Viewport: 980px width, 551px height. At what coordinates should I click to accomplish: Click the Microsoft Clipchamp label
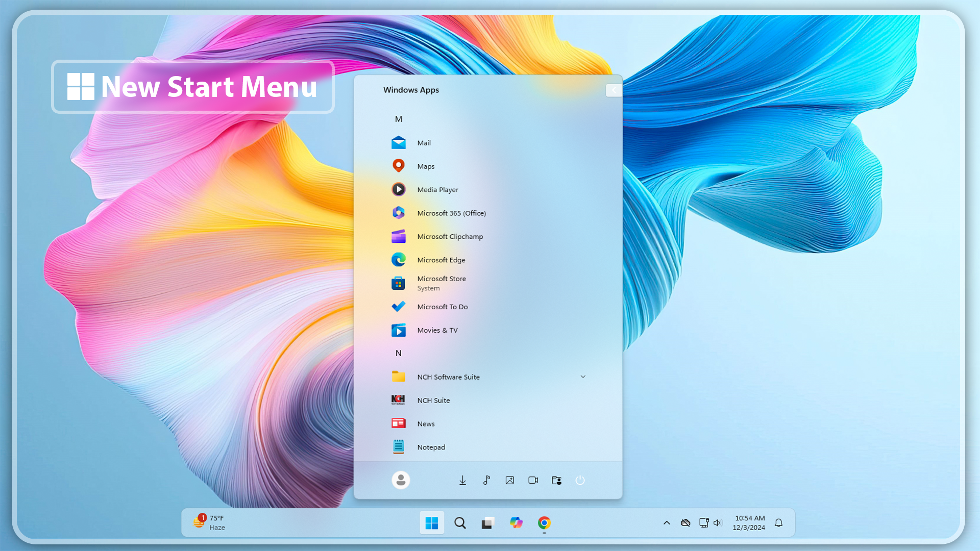click(450, 237)
